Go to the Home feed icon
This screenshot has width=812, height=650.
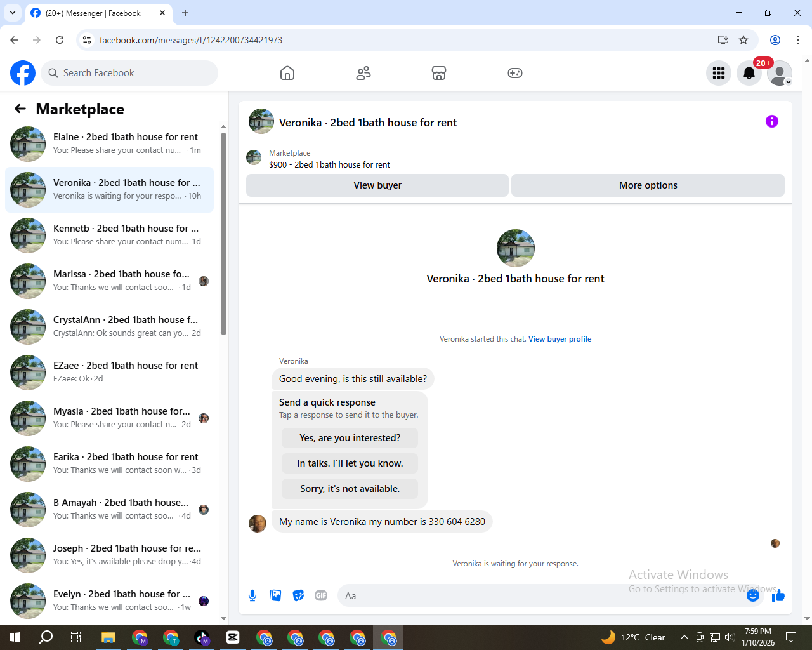(287, 73)
